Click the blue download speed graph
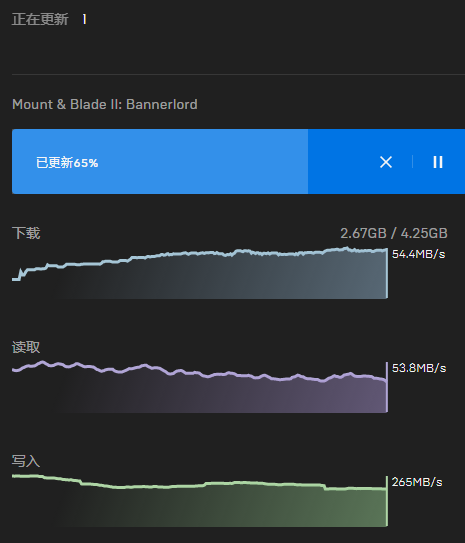Image resolution: width=465 pixels, height=543 pixels. click(200, 273)
